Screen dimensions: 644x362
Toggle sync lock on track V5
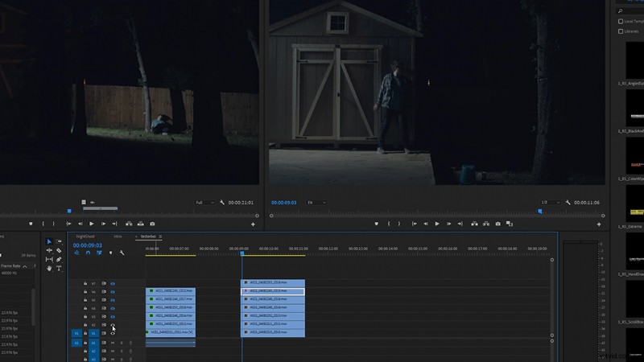[104, 300]
